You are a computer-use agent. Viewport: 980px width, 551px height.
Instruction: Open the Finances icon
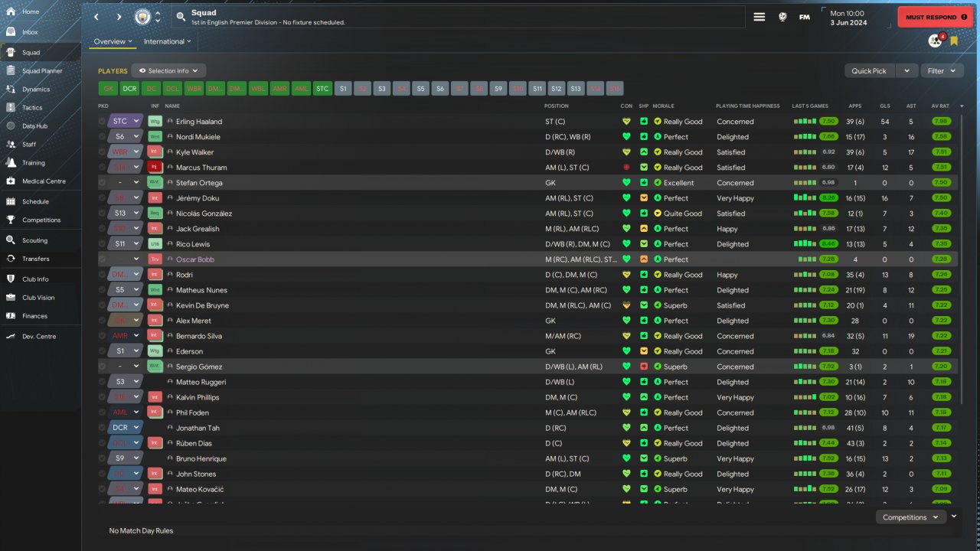click(11, 316)
